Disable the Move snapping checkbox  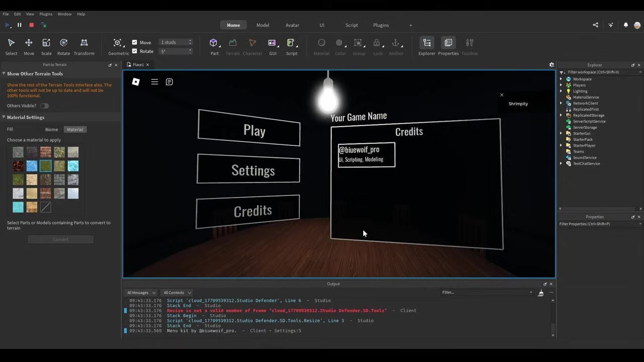134,42
